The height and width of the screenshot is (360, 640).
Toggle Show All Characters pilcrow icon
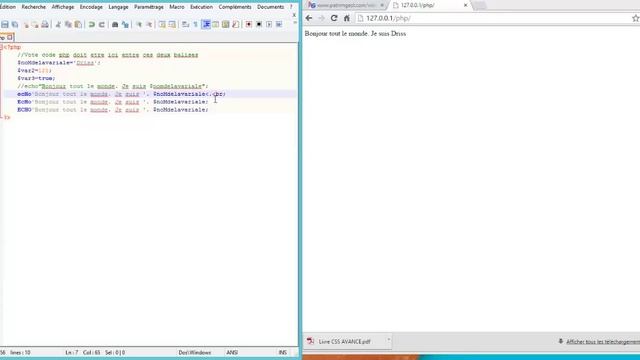tap(196, 24)
